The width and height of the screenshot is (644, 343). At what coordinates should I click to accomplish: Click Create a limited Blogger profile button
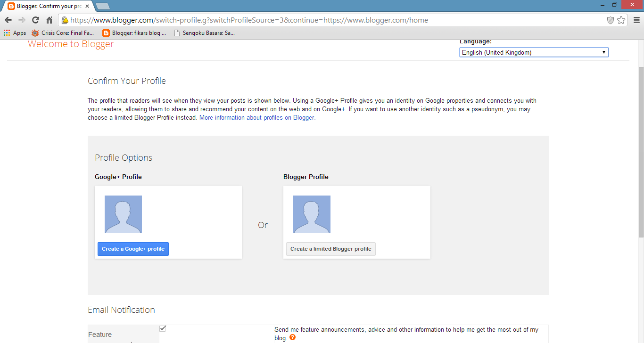(x=331, y=249)
